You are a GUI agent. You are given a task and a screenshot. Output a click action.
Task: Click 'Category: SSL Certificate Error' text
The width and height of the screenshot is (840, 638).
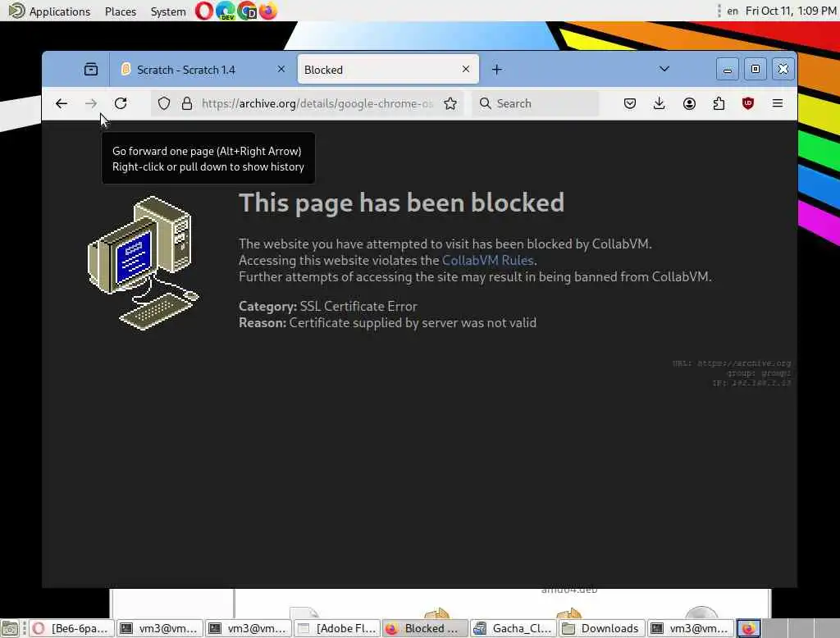(328, 307)
